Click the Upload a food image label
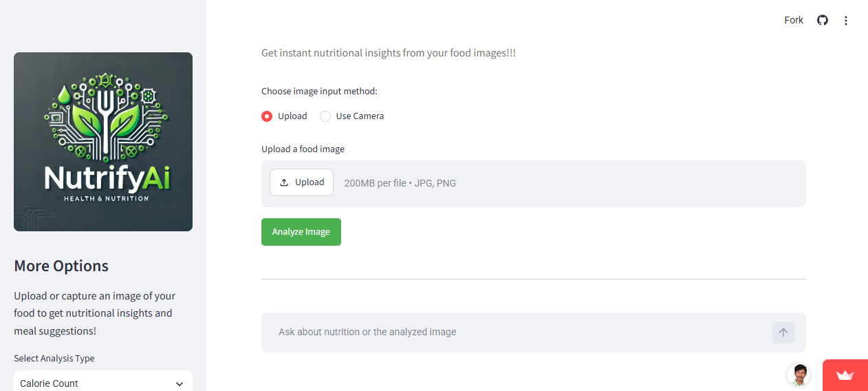868x391 pixels. coord(303,149)
